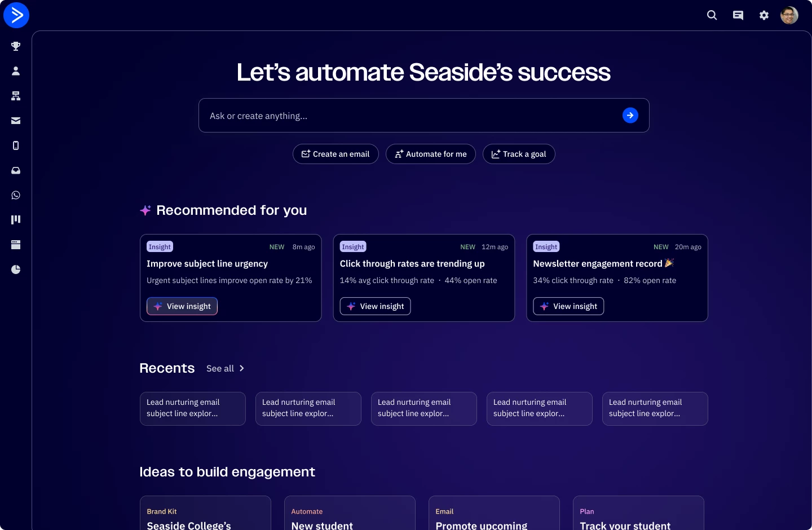The width and height of the screenshot is (812, 530).
Task: Open the mobile phone sidebar icon
Action: pyautogui.click(x=16, y=145)
